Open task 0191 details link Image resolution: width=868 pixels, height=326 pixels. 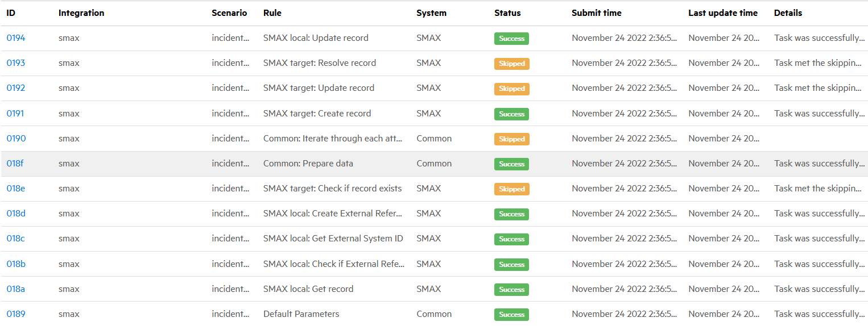click(x=15, y=114)
